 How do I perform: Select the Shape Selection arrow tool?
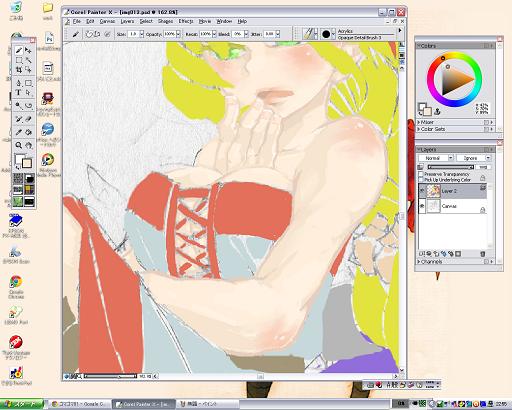29,92
